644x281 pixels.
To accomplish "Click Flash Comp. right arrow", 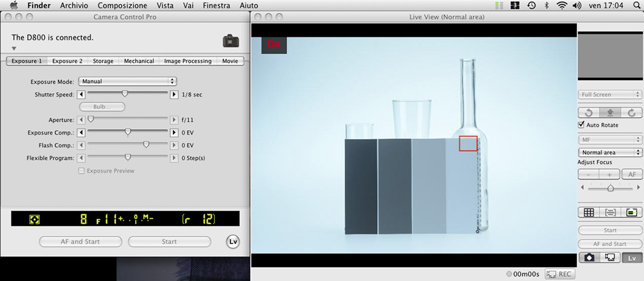I will 174,145.
